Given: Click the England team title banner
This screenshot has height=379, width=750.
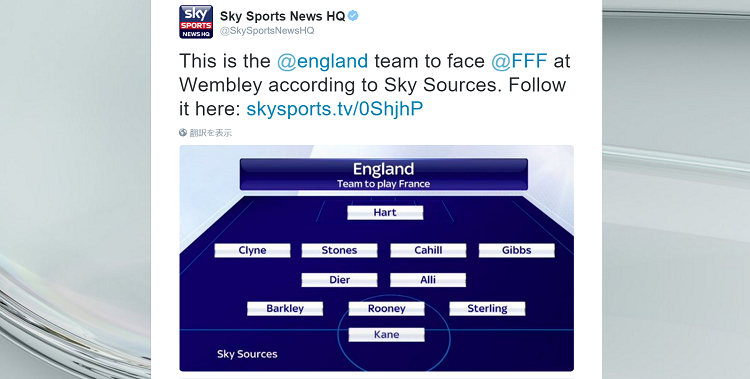Looking at the screenshot, I should click(384, 175).
